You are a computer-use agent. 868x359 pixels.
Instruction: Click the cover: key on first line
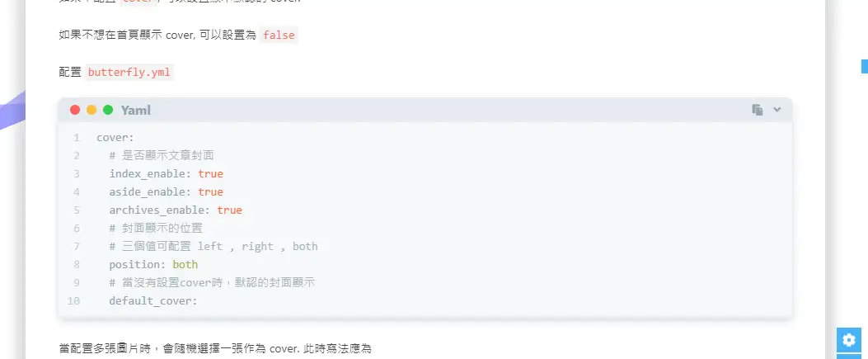click(x=115, y=137)
